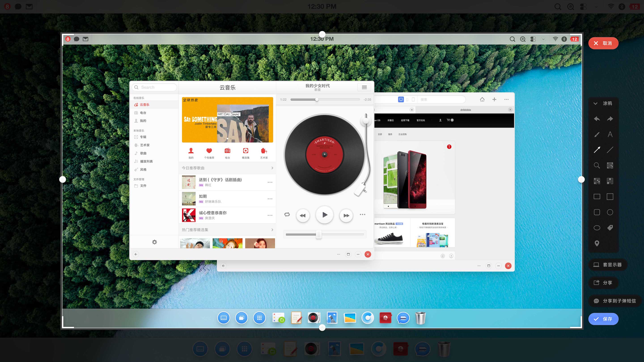Select the medium-grain mosaic tool
The image size is (644, 362).
pyautogui.click(x=597, y=181)
